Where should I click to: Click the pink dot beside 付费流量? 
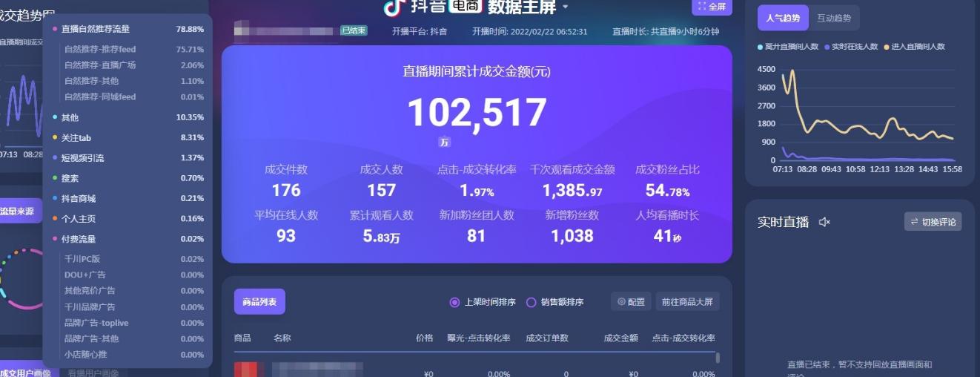55,239
